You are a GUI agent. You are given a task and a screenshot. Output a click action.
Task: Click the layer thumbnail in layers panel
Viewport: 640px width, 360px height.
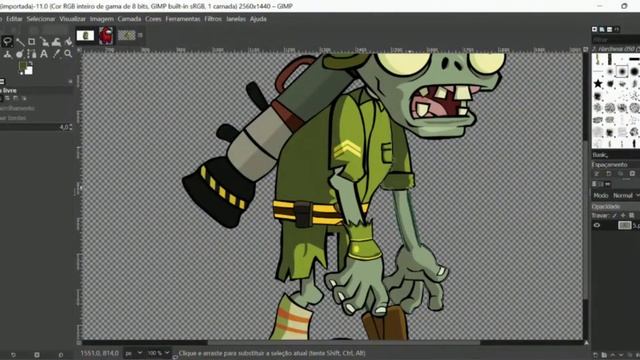click(x=624, y=225)
